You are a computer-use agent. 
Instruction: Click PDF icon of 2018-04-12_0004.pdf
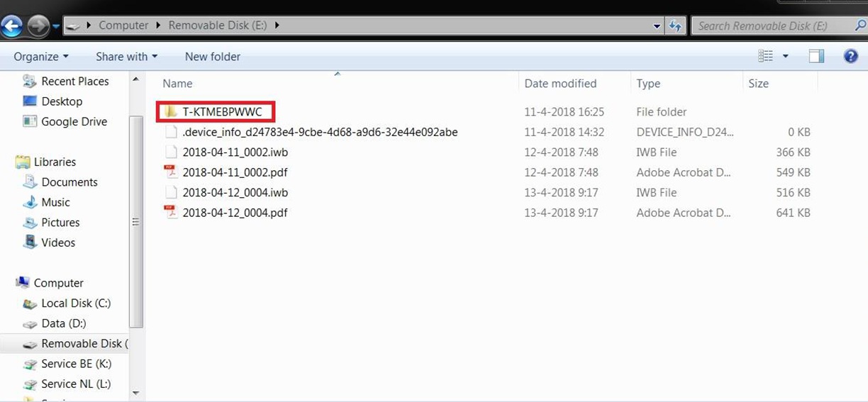(170, 212)
